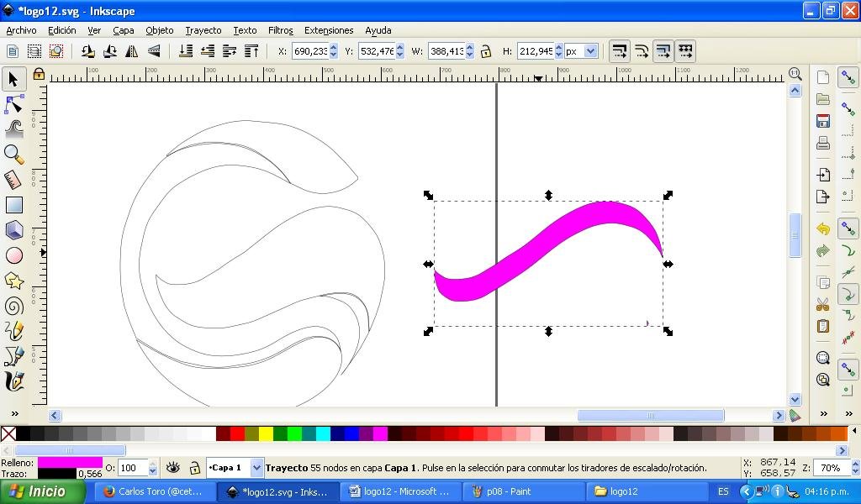Increase X position value with up arrow
Image resolution: width=861 pixels, height=504 pixels.
click(333, 48)
